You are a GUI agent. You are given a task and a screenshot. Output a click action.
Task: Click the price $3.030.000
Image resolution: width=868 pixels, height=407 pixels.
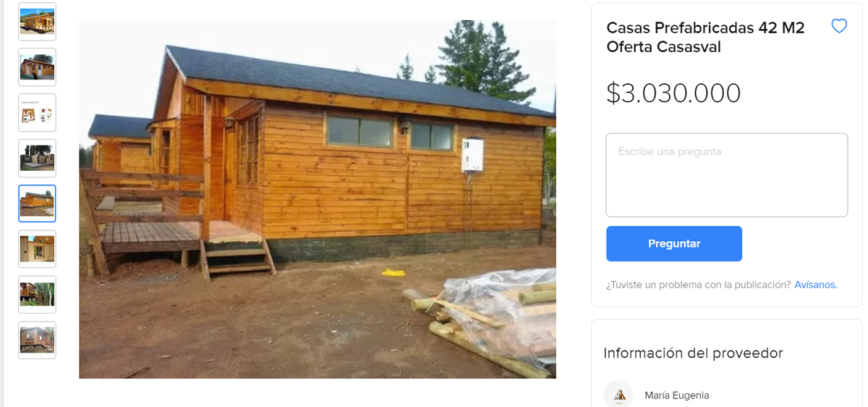[673, 93]
